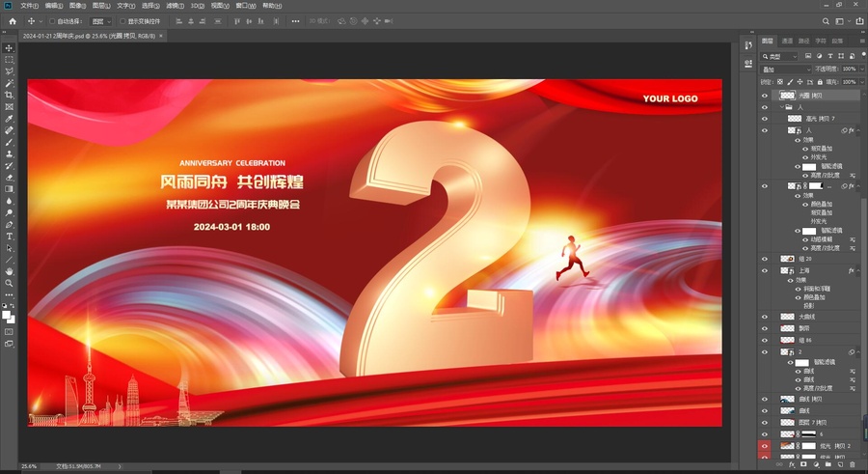Collapse effects on the 上海 layer
This screenshot has height=474, width=868.
coord(858,270)
